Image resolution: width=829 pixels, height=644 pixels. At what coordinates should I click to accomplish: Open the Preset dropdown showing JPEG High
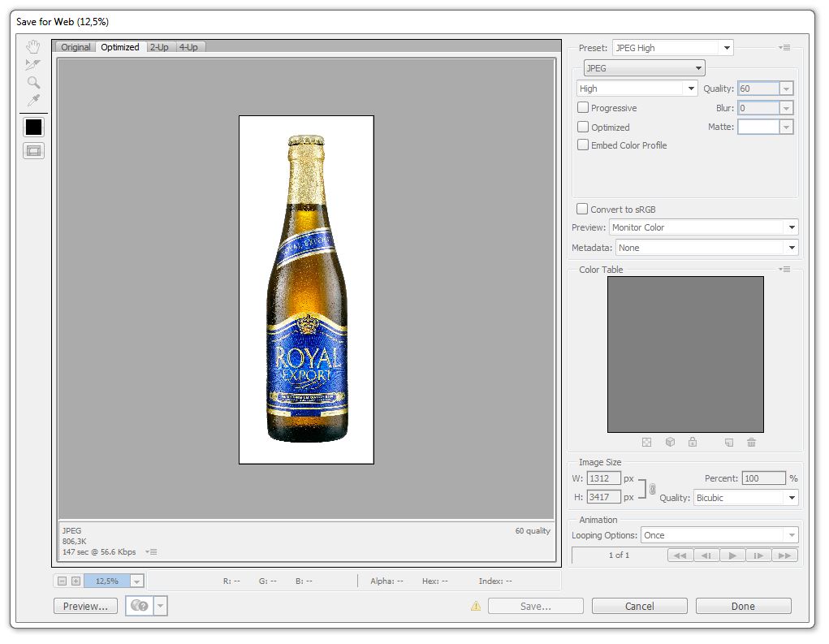pyautogui.click(x=672, y=47)
